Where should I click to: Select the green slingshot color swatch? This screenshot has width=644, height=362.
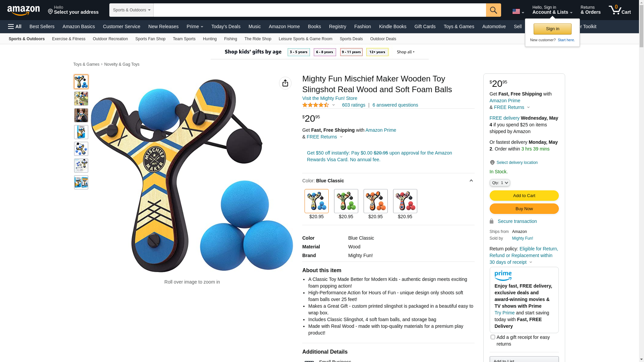[x=346, y=201]
